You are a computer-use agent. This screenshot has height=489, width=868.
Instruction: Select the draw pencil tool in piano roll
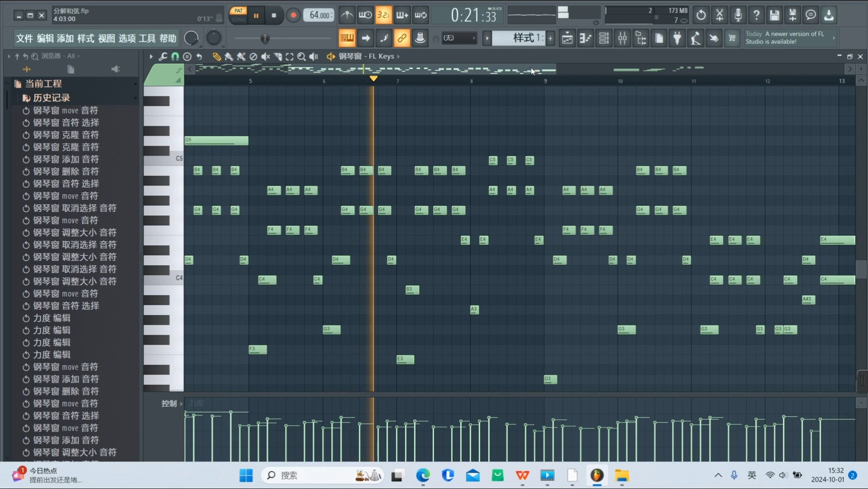[x=217, y=57]
